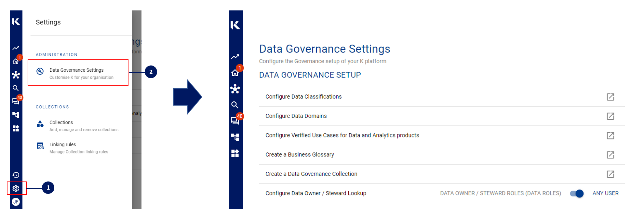Open the hierarchy tree icon in right sidebar
Image resolution: width=644 pixels, height=217 pixels.
[x=235, y=137]
